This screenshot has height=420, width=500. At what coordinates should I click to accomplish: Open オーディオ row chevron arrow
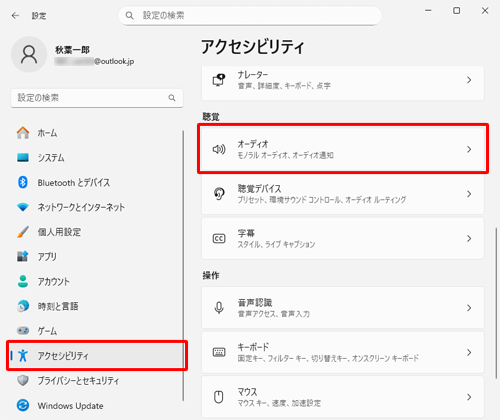469,149
